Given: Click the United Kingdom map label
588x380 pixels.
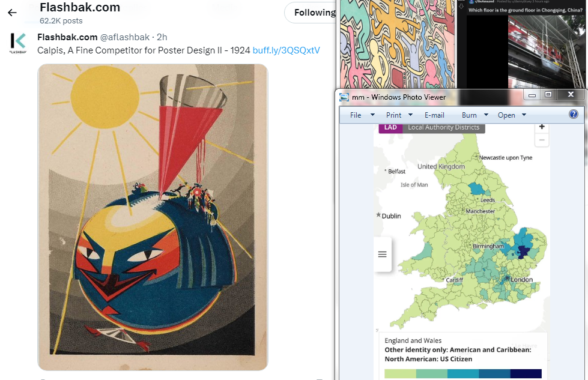Looking at the screenshot, I should (x=441, y=166).
